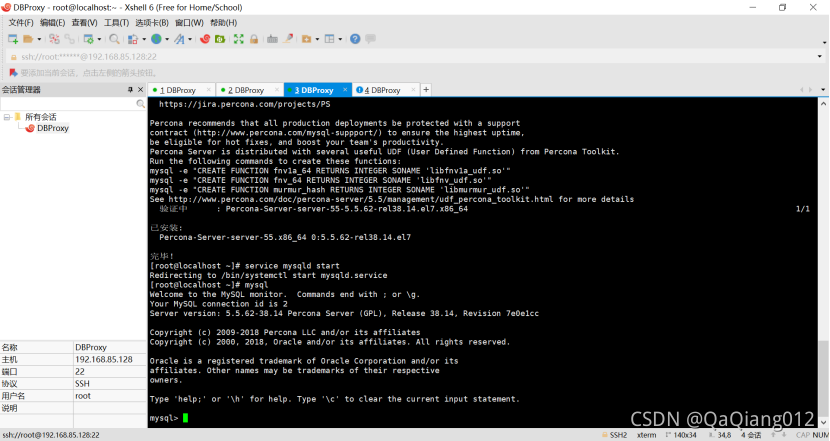
Task: Open a new session with the toolbar icon
Action: 13,39
